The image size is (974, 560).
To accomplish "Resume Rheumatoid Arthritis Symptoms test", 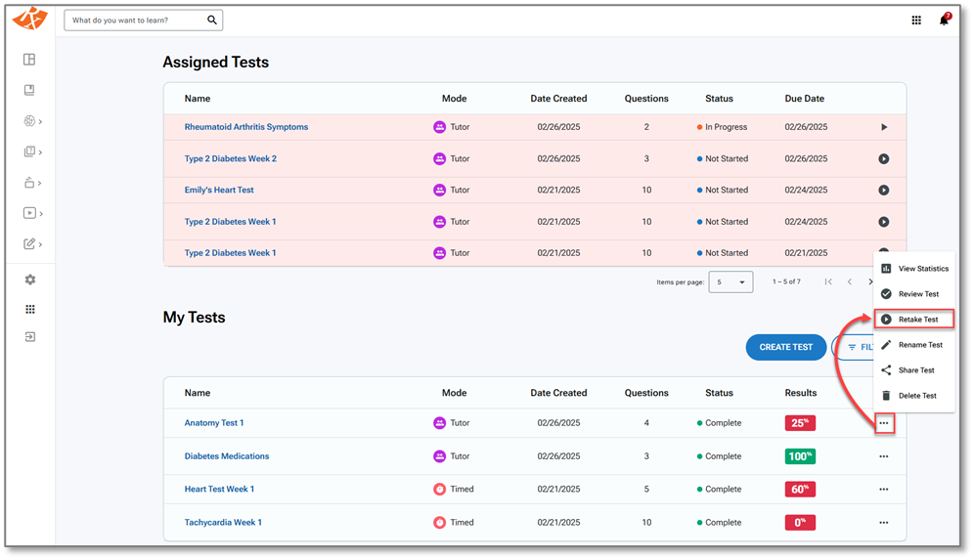I will point(883,127).
